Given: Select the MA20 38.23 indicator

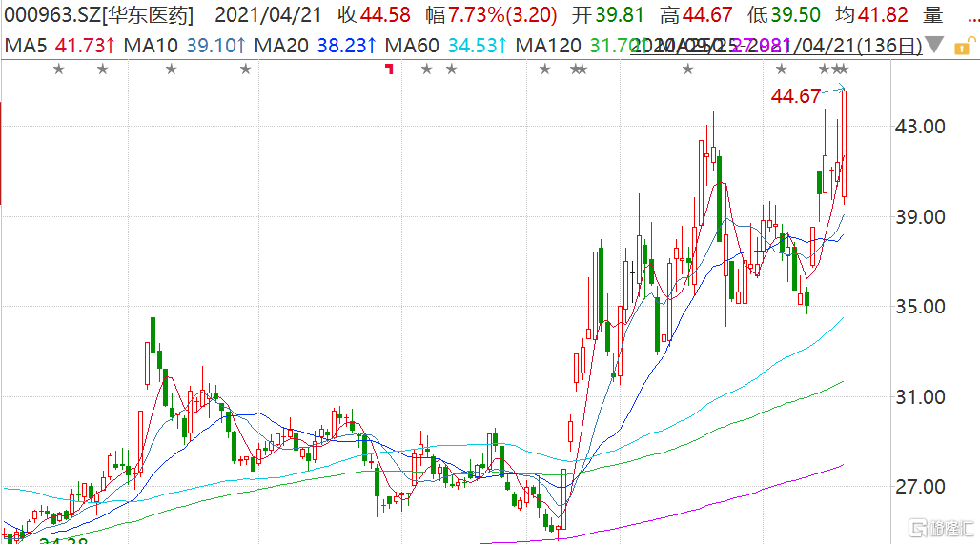Looking at the screenshot, I should 316,46.
